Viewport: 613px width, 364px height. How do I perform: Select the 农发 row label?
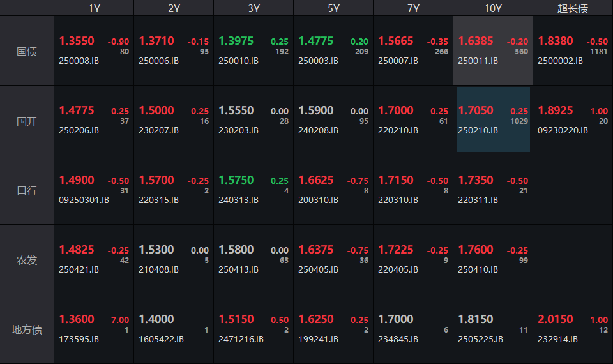point(27,260)
